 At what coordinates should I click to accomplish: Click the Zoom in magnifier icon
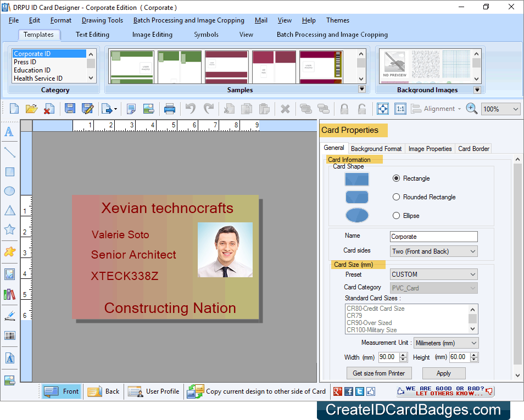point(471,109)
